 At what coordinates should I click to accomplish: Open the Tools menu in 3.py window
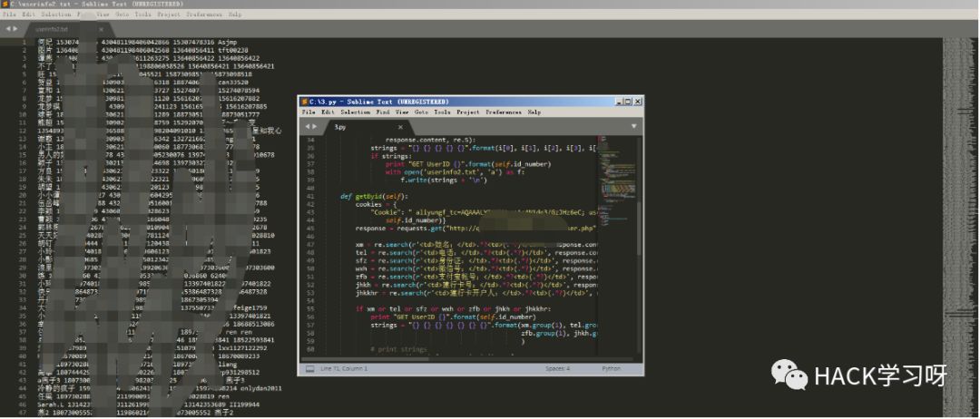442,112
